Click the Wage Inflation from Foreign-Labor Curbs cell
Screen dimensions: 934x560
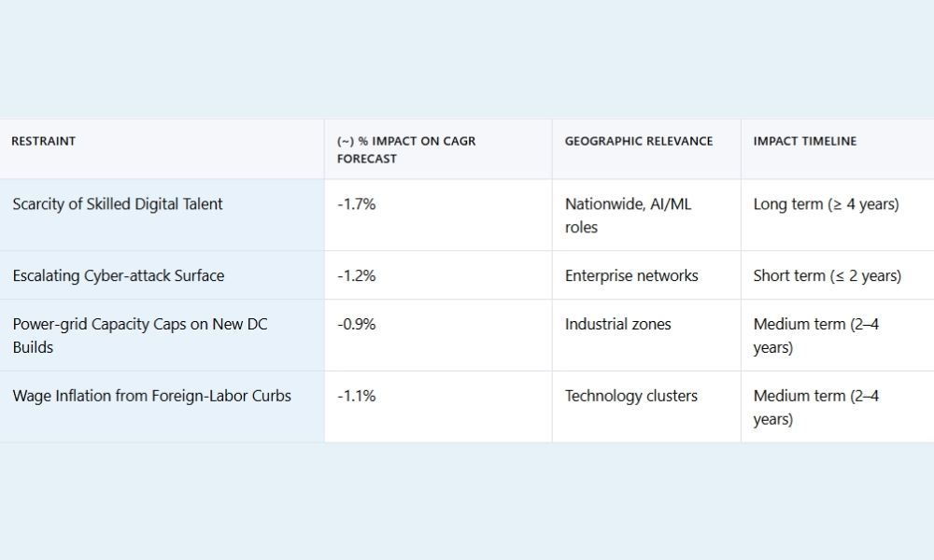tap(152, 396)
